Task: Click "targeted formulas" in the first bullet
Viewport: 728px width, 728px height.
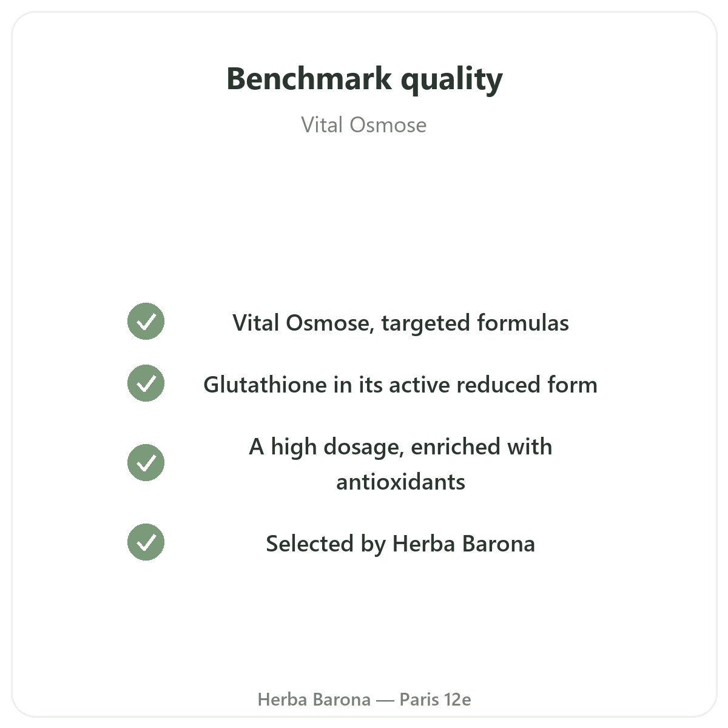Action: pyautogui.click(x=475, y=323)
